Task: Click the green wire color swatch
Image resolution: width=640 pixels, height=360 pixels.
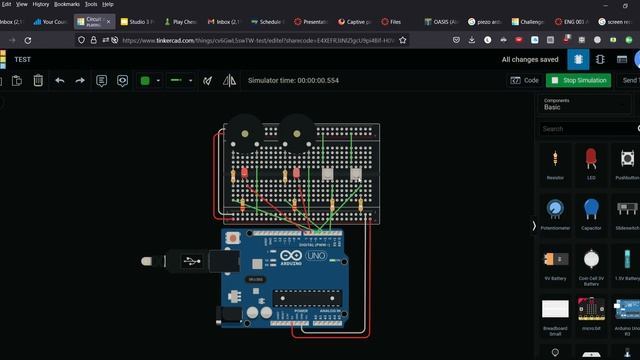Action: pos(145,80)
